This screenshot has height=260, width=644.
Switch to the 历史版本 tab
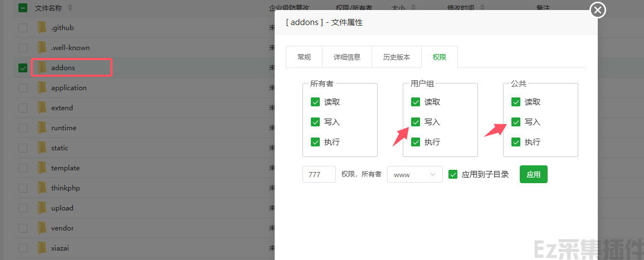[397, 57]
